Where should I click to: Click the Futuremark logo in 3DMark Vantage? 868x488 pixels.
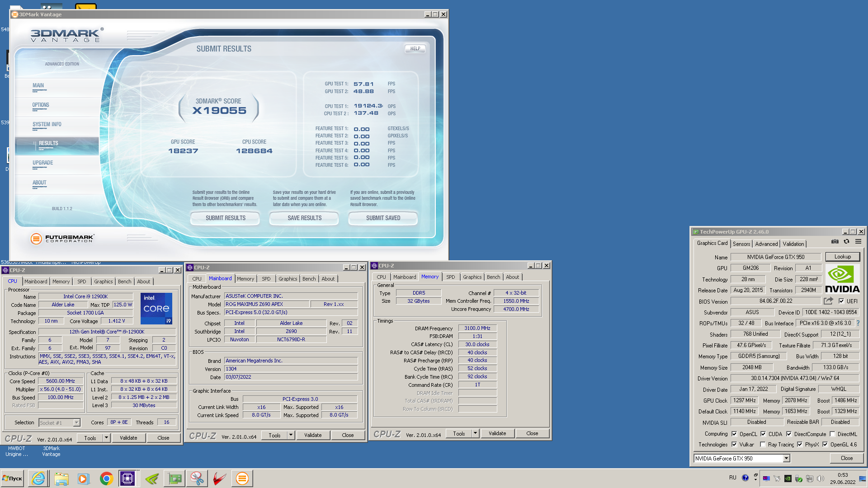pos(62,239)
